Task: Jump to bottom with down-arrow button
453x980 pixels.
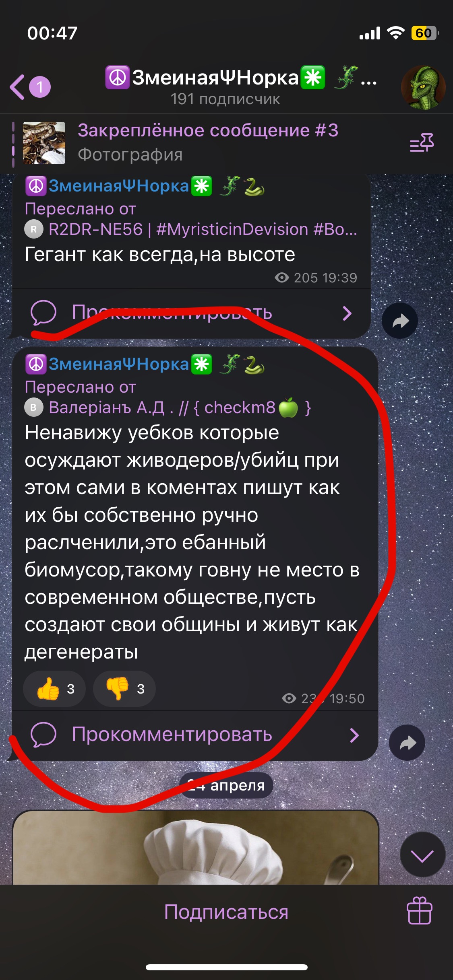Action: [422, 854]
